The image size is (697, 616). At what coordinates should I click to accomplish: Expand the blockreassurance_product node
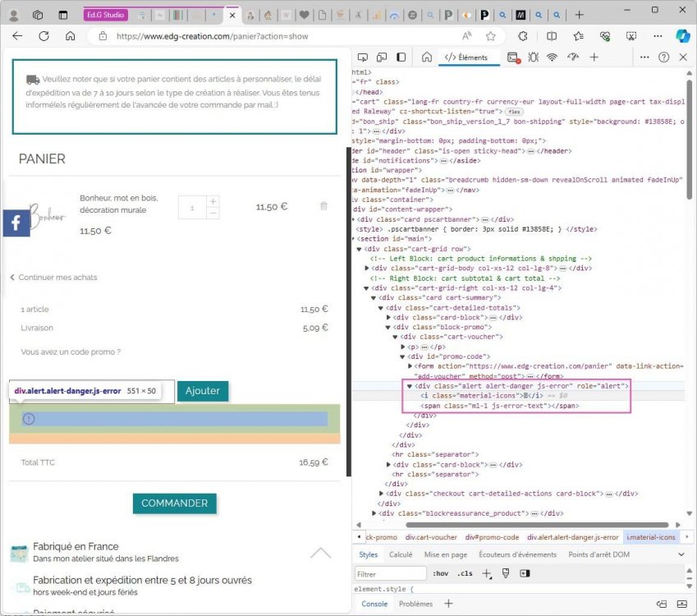point(374,513)
